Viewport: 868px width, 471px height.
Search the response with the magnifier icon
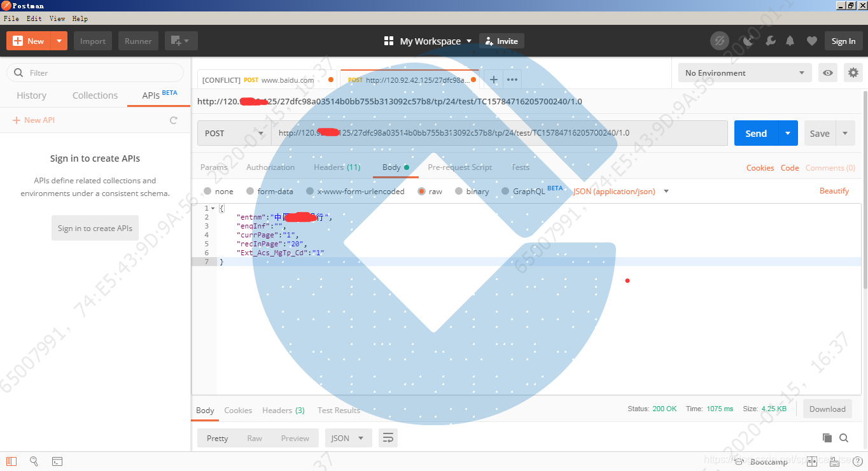[844, 438]
